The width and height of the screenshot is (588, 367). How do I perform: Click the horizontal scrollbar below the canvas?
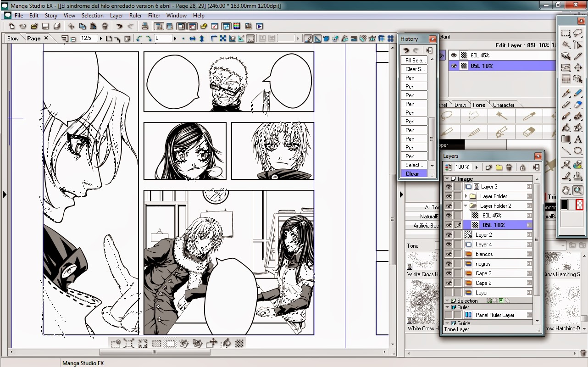point(155,352)
